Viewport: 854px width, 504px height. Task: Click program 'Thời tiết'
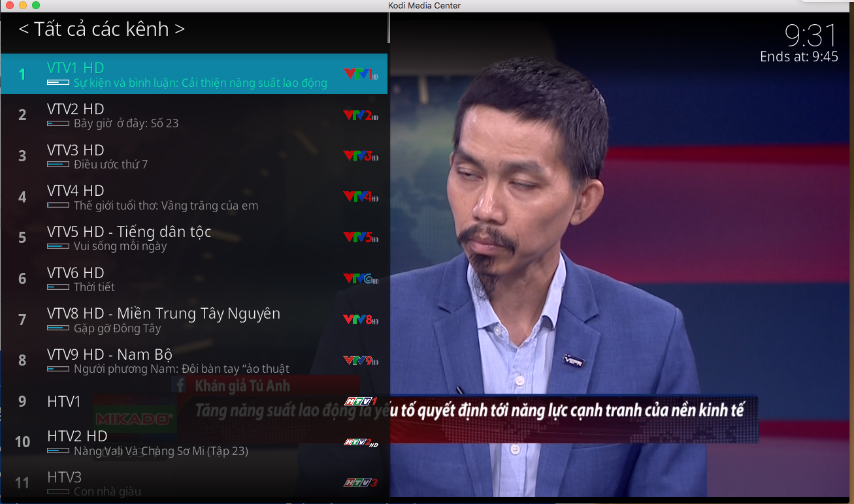point(94,287)
